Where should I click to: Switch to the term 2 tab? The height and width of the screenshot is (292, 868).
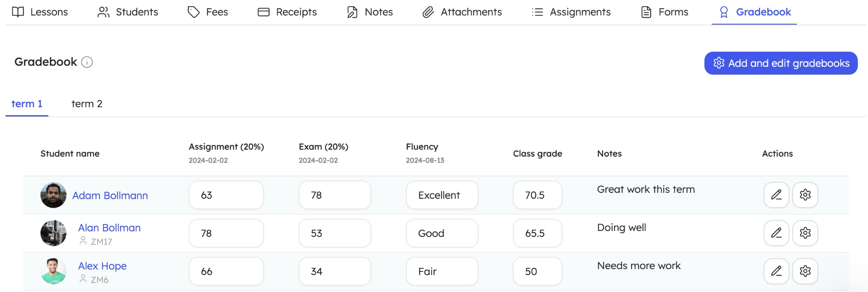click(x=87, y=104)
